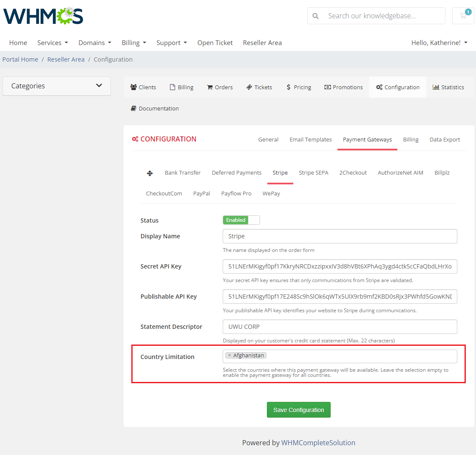Select the Payflow Pro gateway tab
The image size is (476, 455).
coord(236,193)
